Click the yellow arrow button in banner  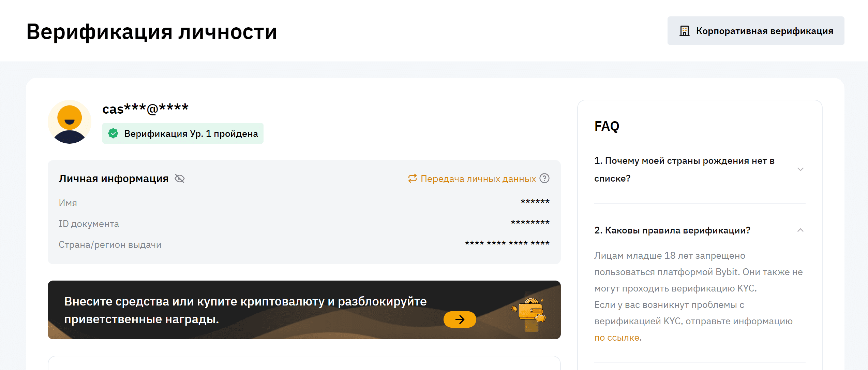coord(460,319)
